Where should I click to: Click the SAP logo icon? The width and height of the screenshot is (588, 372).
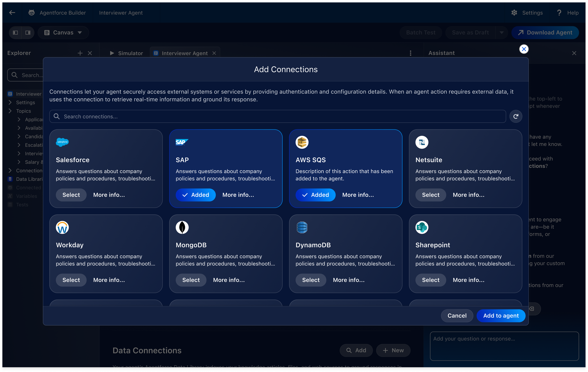point(182,142)
